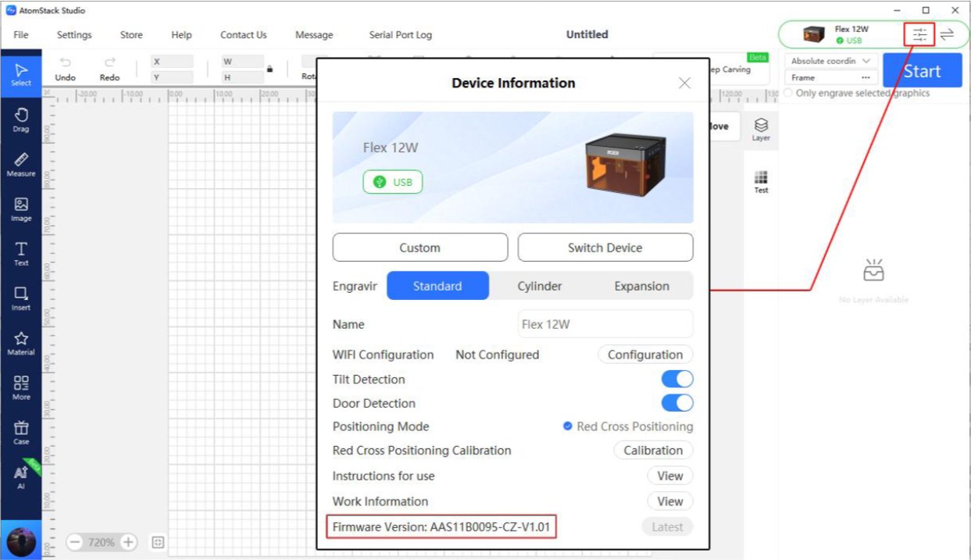The width and height of the screenshot is (971, 560).
Task: Click the Latest firmware button
Action: point(667,527)
